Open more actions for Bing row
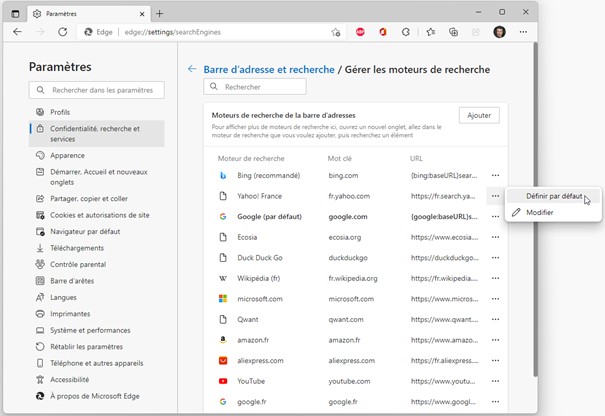Screen dimensions: 605x416 coord(495,175)
